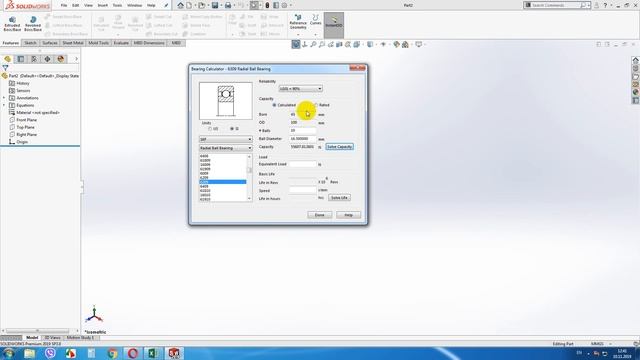Open the bearing standard dropdown above Radial Ball Bearing
Image resolution: width=640 pixels, height=360 pixels.
coord(225,140)
